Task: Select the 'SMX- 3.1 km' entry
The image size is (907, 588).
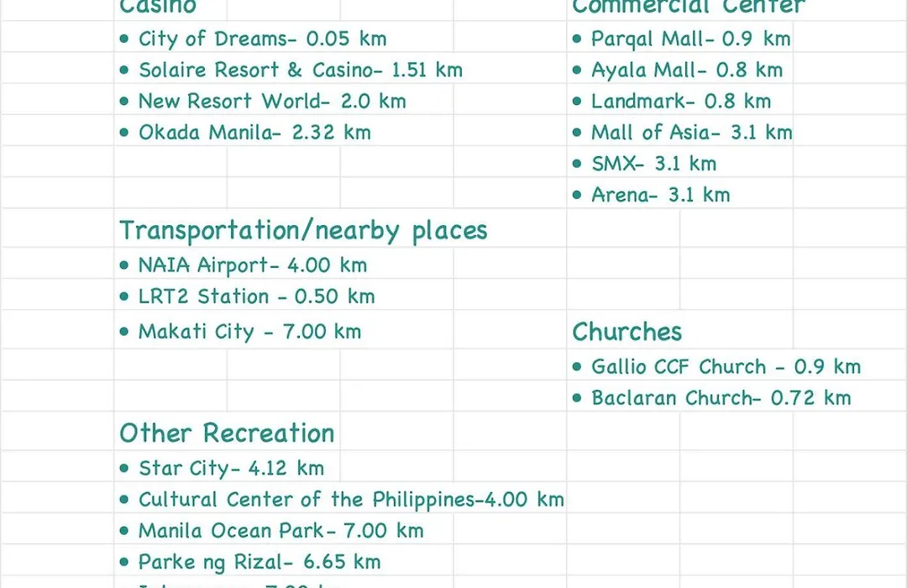Action: 653,164
